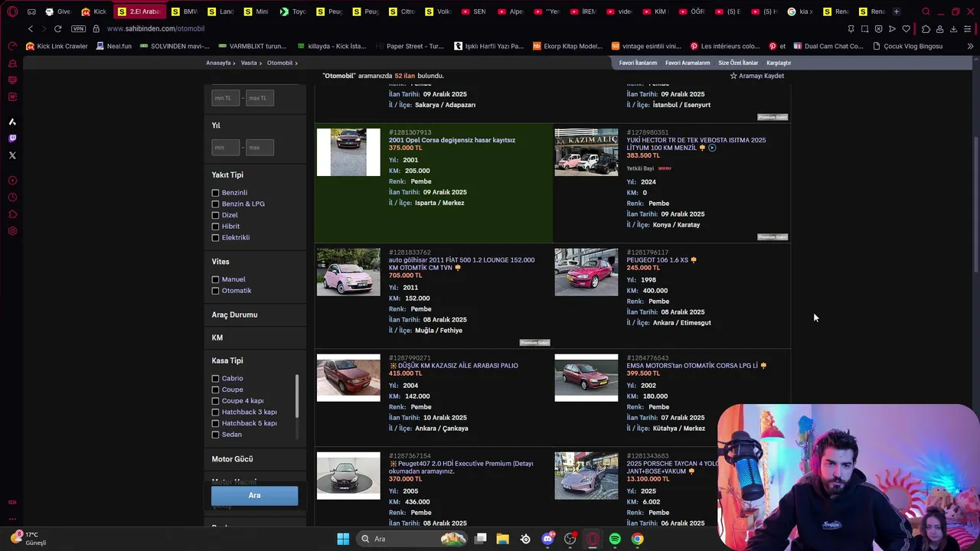The width and height of the screenshot is (980, 551).
Task: Switch to the Citro browser tab
Action: 402,11
